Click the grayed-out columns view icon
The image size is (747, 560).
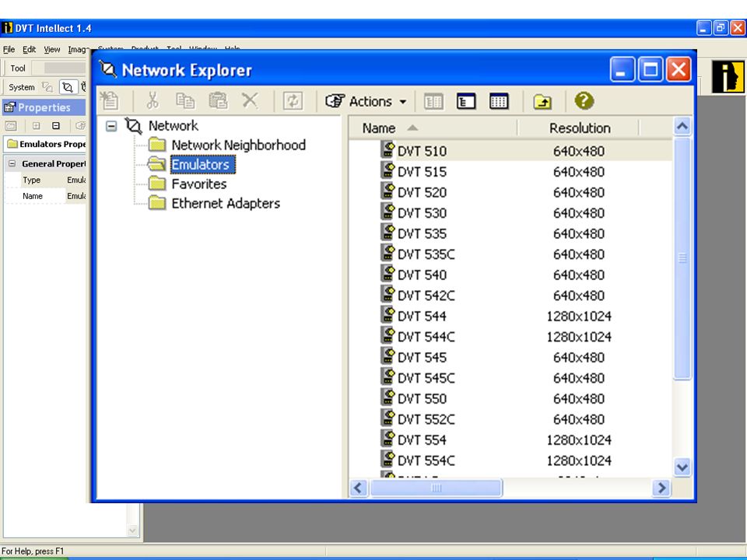433,101
